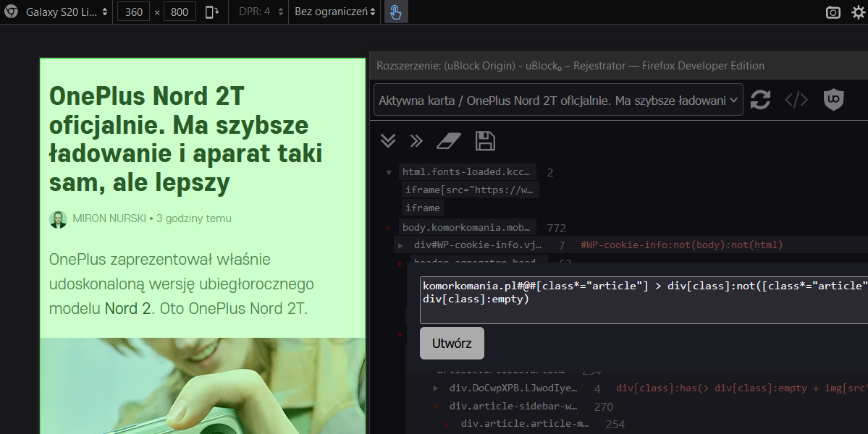Screen dimensions: 868x434
Task: Expand the div#WP-cookie-info tree node
Action: click(x=400, y=244)
